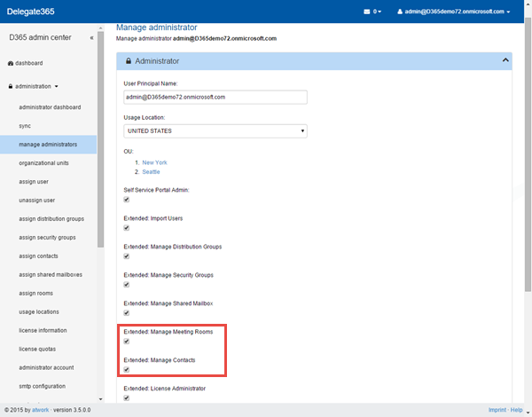This screenshot has height=417, width=532.
Task: Click the user icon beside admin account
Action: [400, 12]
